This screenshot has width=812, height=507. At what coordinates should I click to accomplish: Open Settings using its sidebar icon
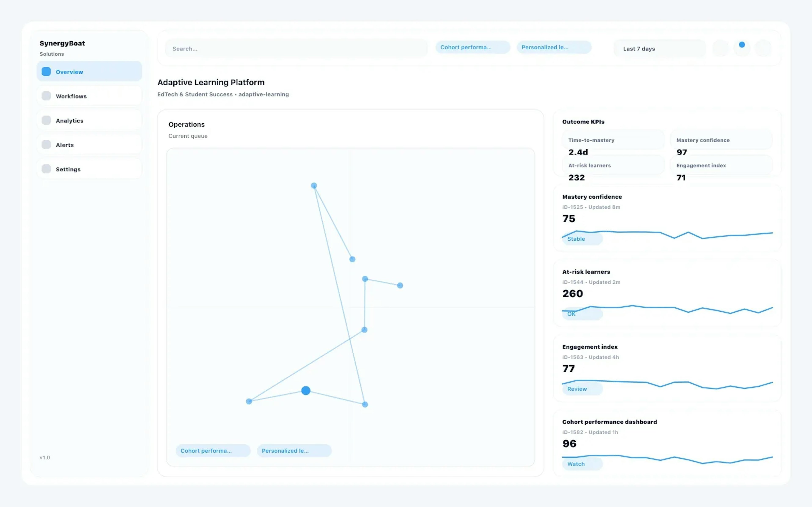[46, 169]
